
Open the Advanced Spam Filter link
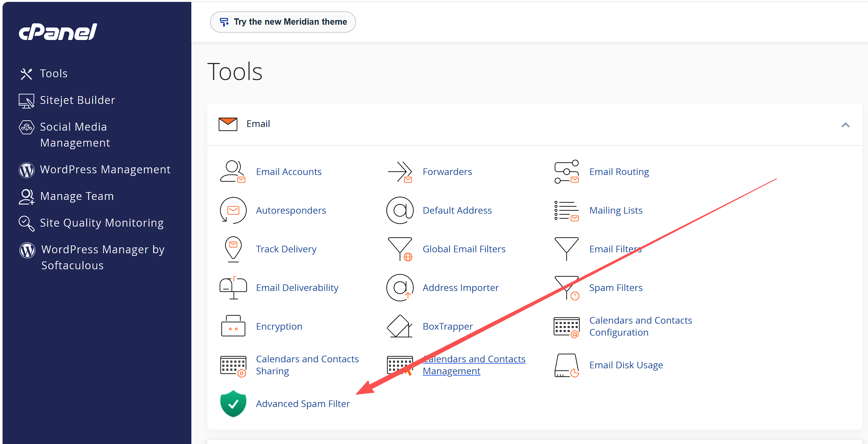click(303, 404)
